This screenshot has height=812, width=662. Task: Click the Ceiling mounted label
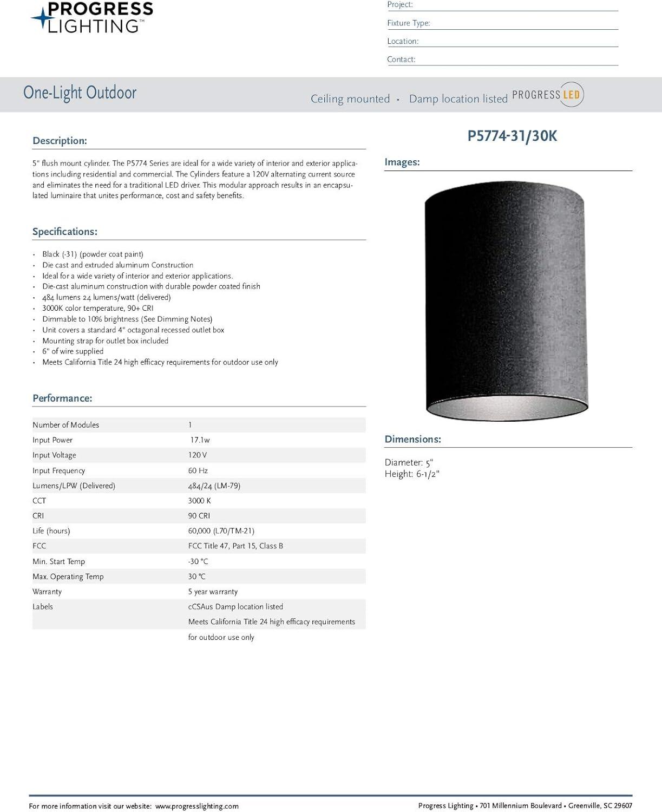(350, 99)
